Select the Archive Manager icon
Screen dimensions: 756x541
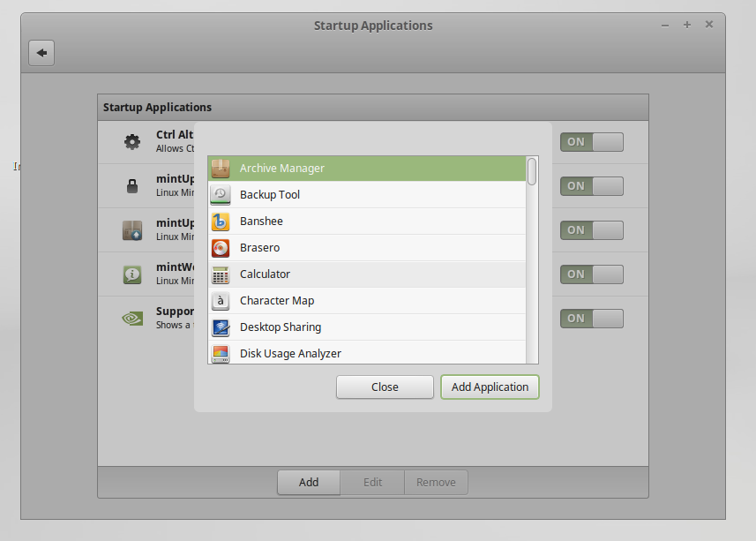click(221, 168)
